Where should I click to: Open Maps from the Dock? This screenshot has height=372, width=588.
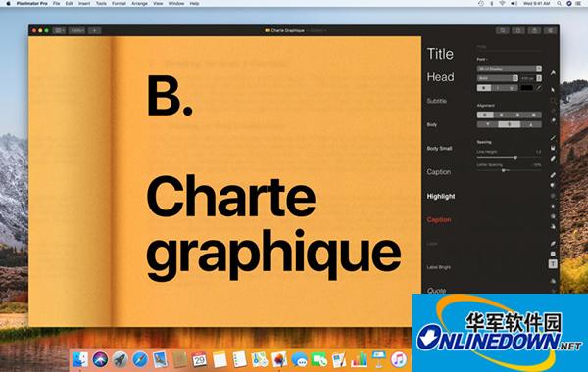coord(259,359)
